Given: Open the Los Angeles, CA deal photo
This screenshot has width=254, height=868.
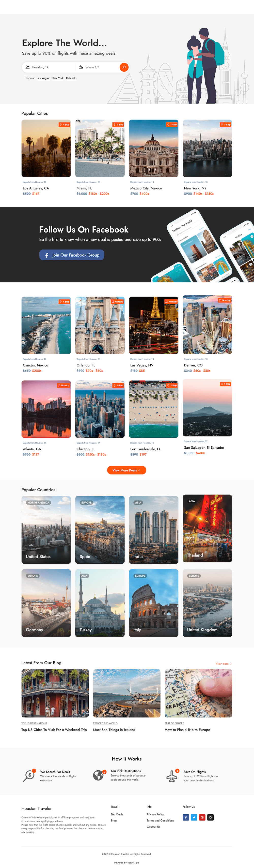Looking at the screenshot, I should [46, 148].
